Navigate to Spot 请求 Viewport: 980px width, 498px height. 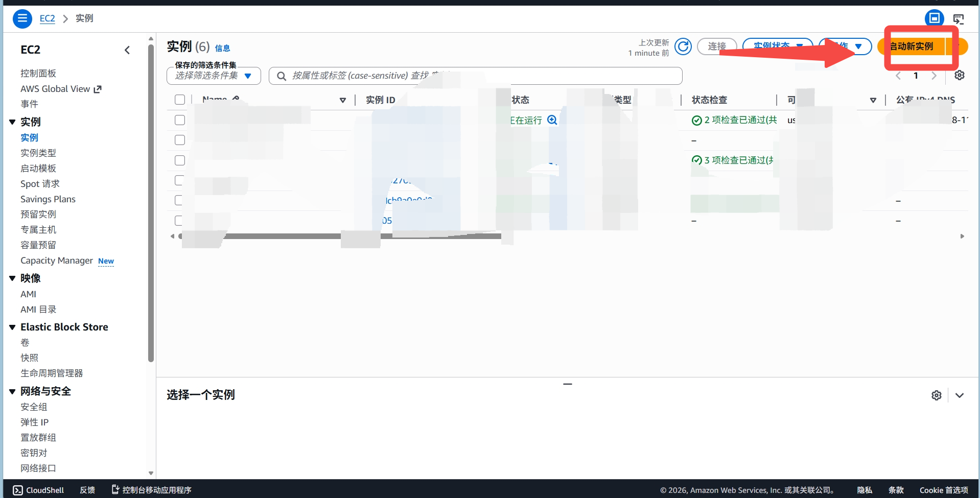click(x=40, y=184)
